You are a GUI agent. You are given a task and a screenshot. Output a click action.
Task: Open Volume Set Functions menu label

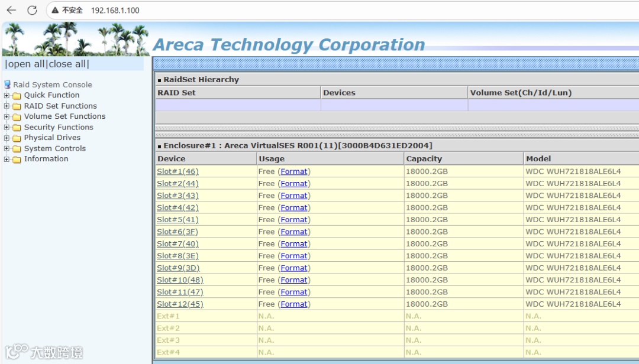pos(65,116)
